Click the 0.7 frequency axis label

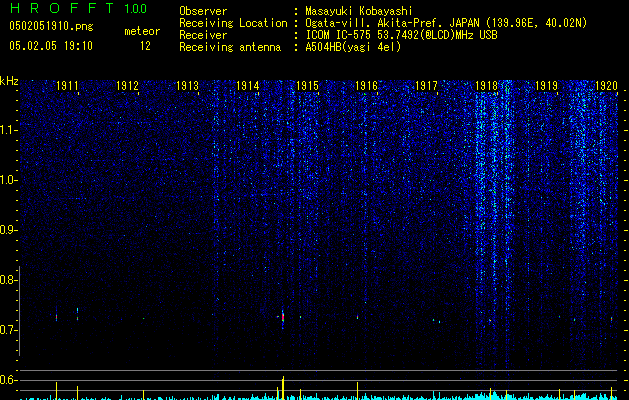coord(9,330)
